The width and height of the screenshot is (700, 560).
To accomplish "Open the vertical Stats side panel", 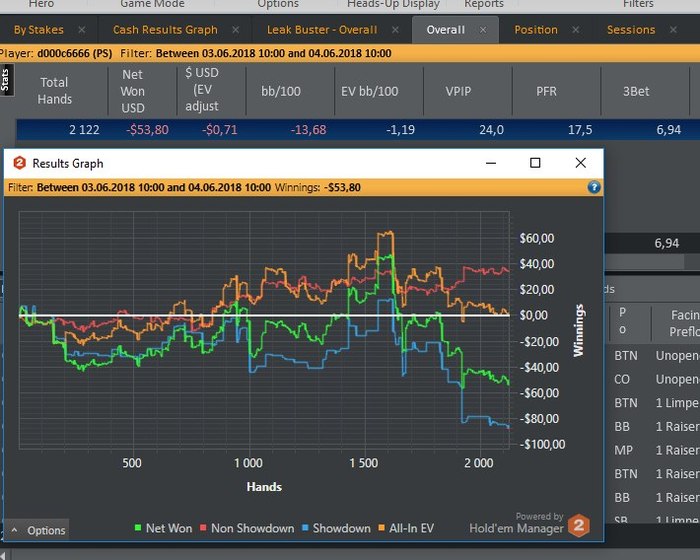I will coord(6,80).
